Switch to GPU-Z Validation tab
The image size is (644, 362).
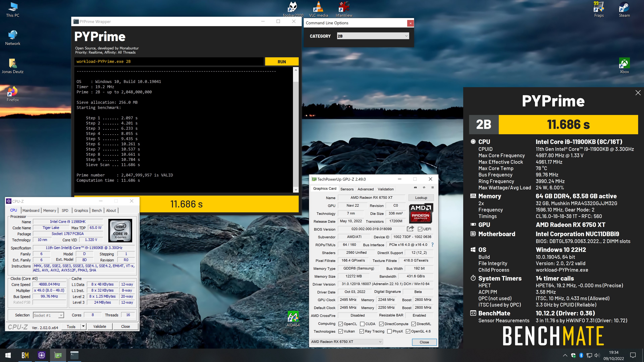386,189
